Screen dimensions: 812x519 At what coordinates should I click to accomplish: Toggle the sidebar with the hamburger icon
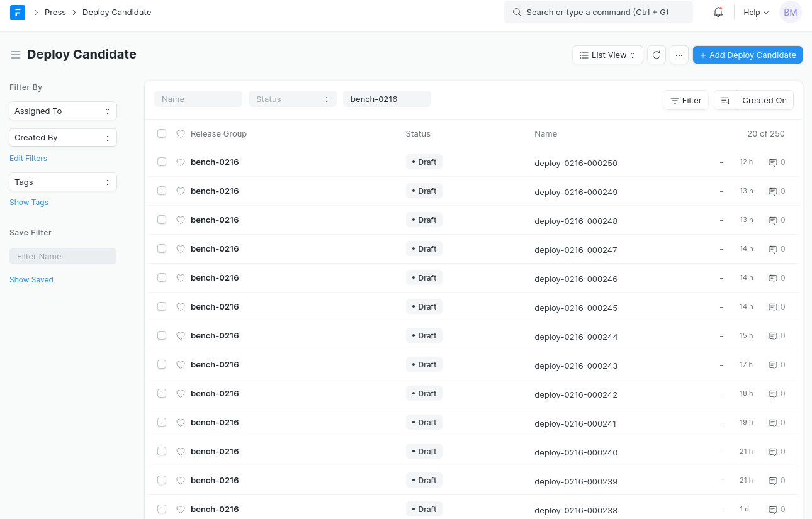pyautogui.click(x=16, y=54)
